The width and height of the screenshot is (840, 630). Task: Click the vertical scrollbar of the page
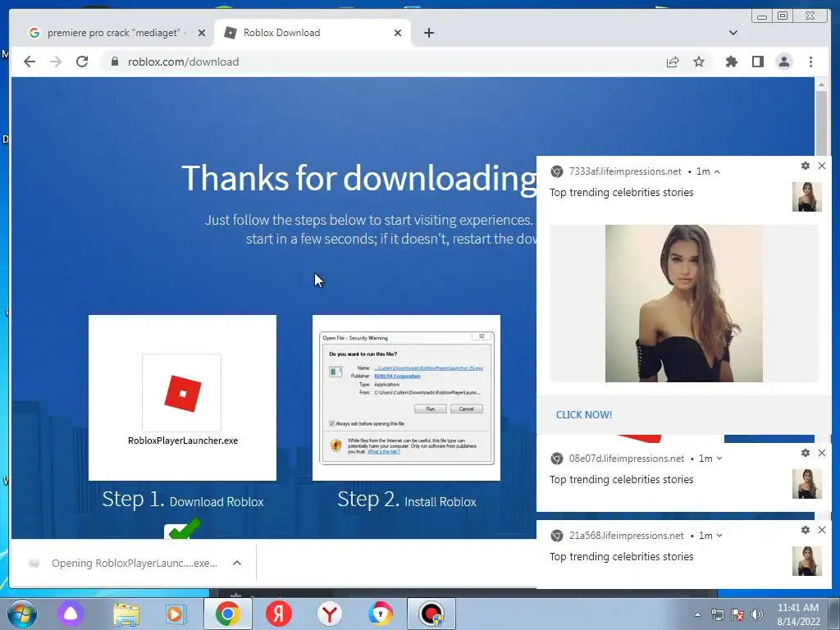point(821,123)
